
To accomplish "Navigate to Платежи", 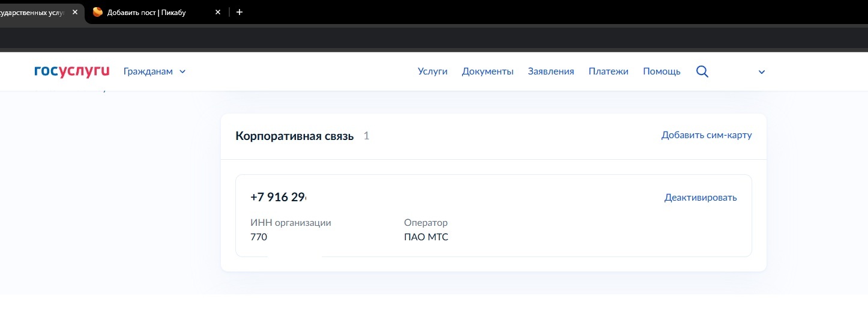I will 608,71.
